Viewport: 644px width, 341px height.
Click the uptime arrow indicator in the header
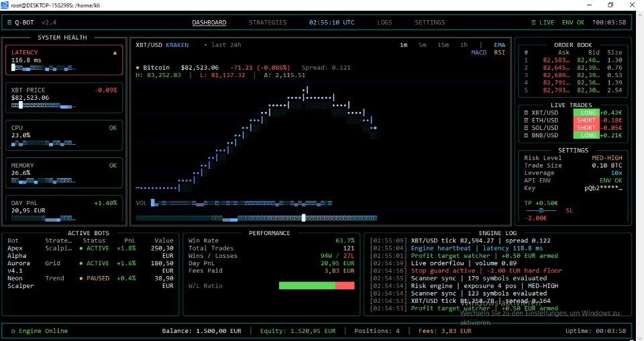594,23
